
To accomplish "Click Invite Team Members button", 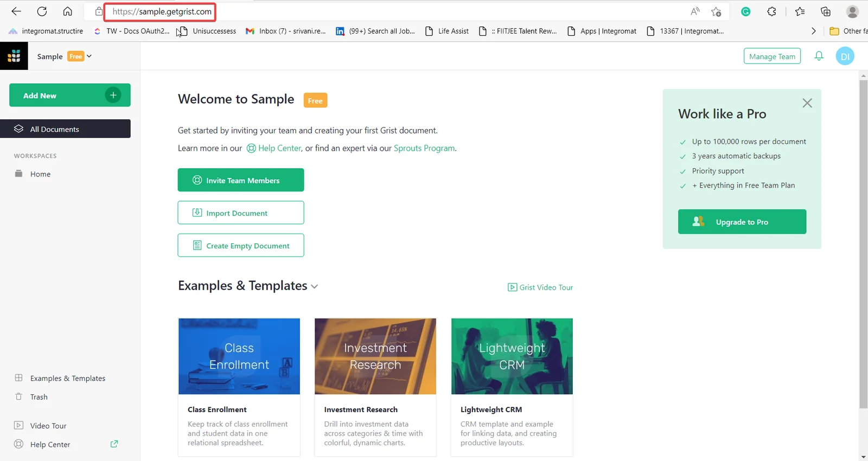I will click(x=241, y=180).
